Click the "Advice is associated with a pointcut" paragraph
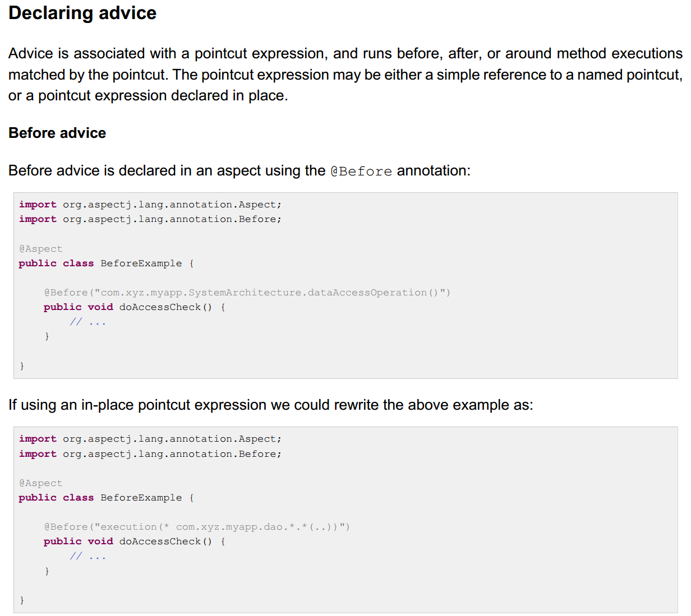691x616 pixels. click(345, 75)
